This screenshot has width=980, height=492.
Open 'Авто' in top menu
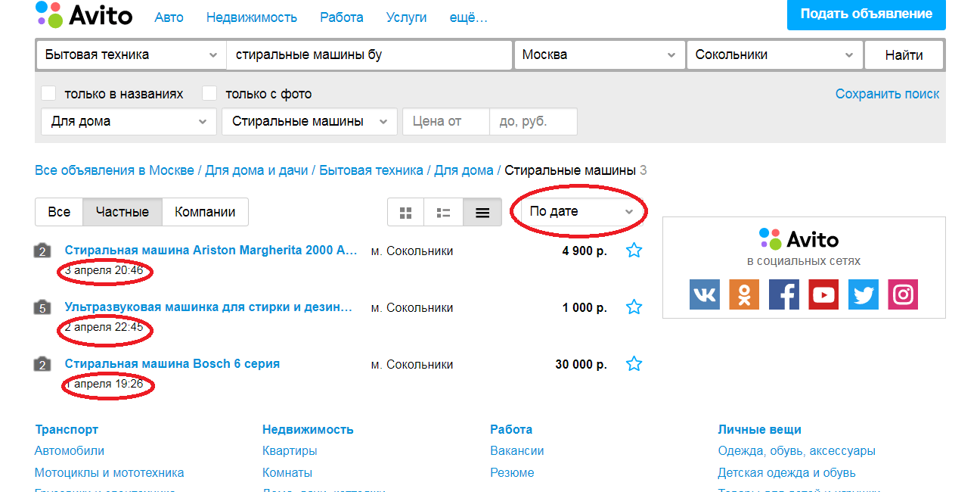coord(169,17)
